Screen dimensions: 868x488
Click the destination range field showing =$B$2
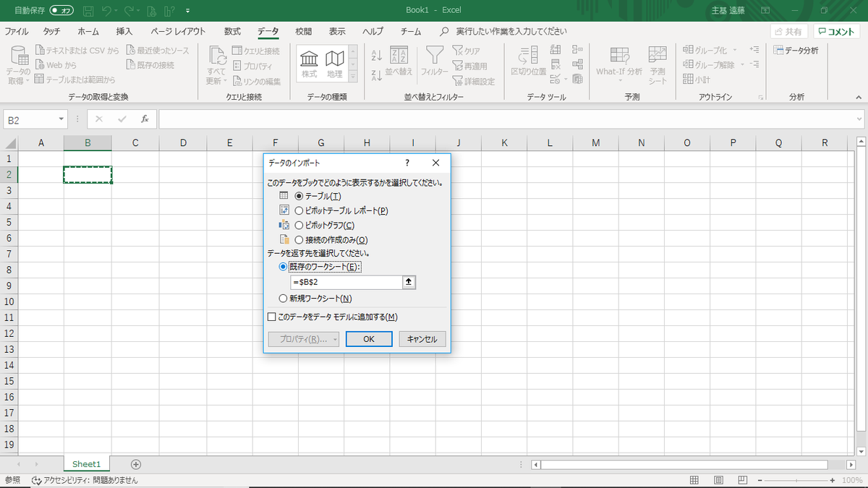coord(347,282)
